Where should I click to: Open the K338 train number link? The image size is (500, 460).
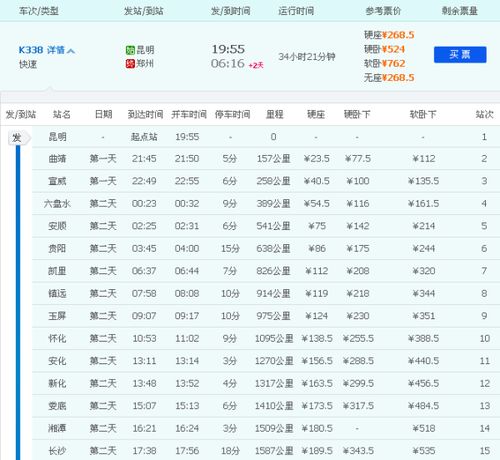tap(31, 50)
